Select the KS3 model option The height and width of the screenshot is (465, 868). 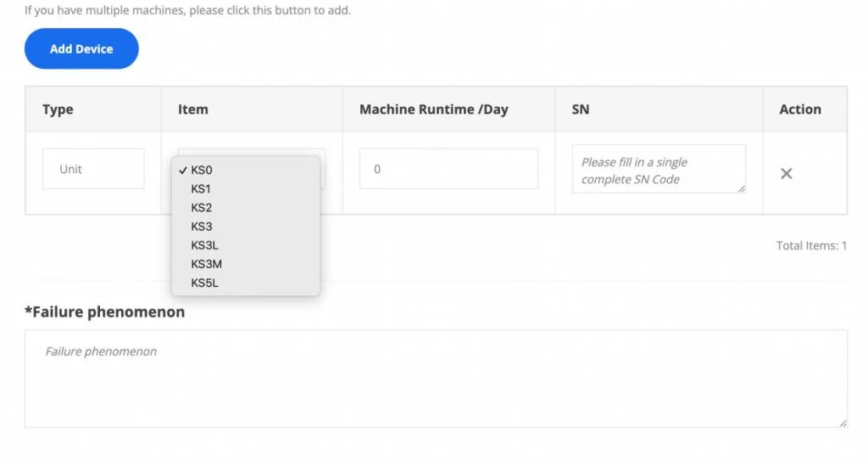point(202,227)
